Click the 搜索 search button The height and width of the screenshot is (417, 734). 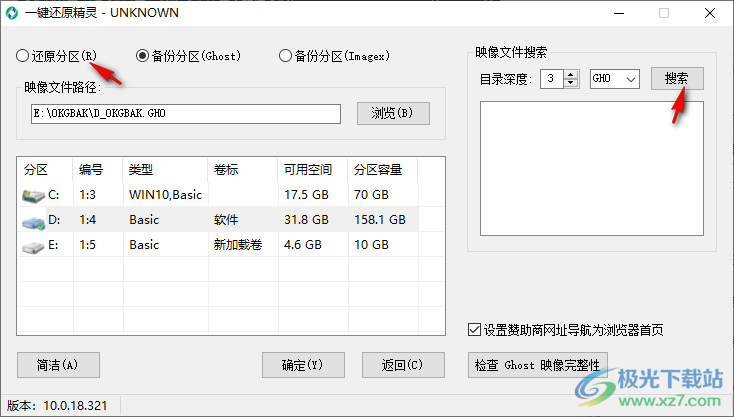tap(677, 78)
